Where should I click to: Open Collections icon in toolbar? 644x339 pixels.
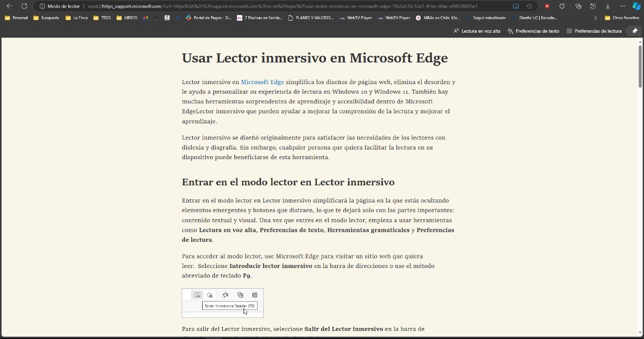pos(578,6)
